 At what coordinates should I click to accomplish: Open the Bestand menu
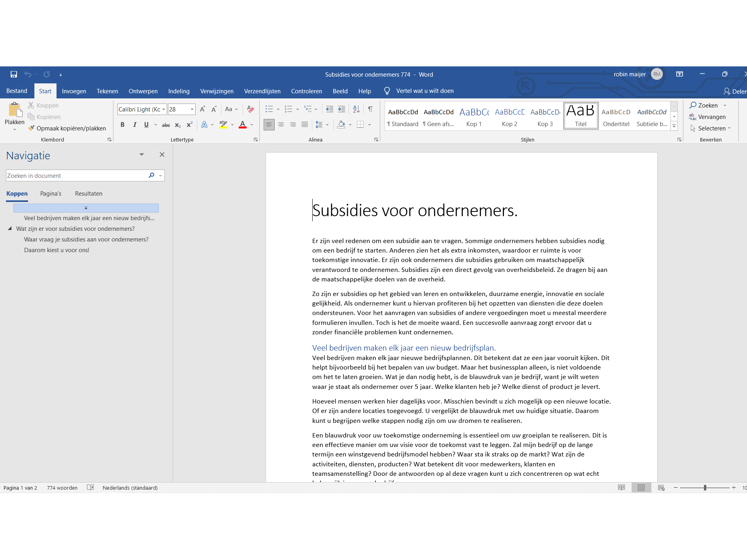coord(17,91)
